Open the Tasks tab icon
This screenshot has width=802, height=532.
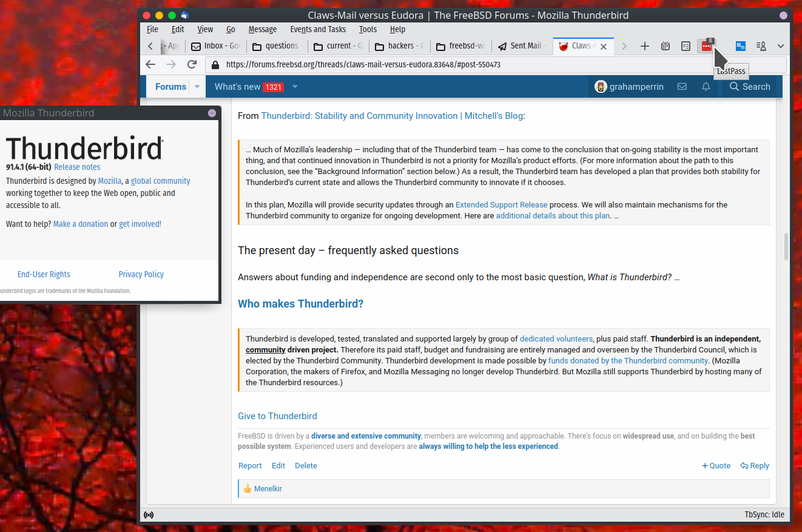pos(686,46)
